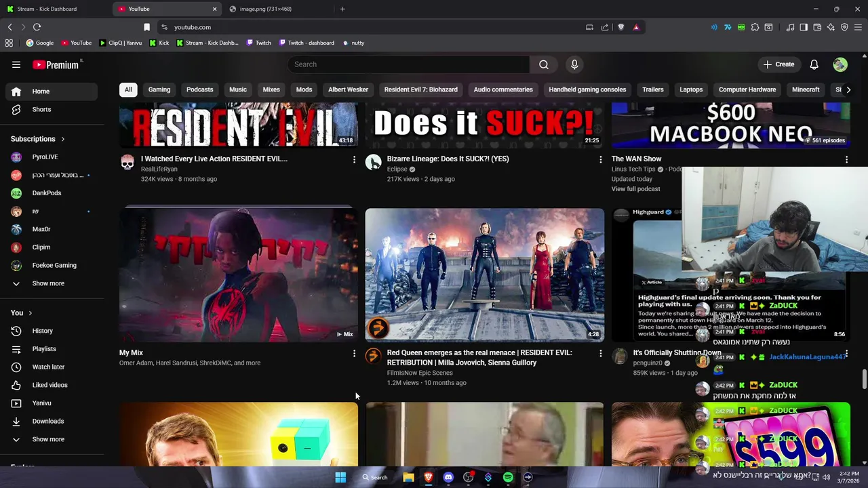Show more filter chips with right arrow
868x488 pixels.
pos(848,89)
